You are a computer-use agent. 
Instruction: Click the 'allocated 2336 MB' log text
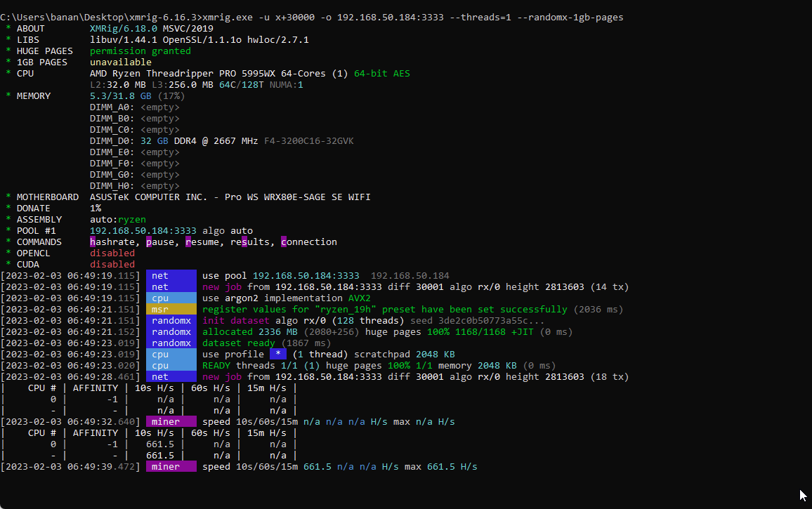tap(249, 332)
